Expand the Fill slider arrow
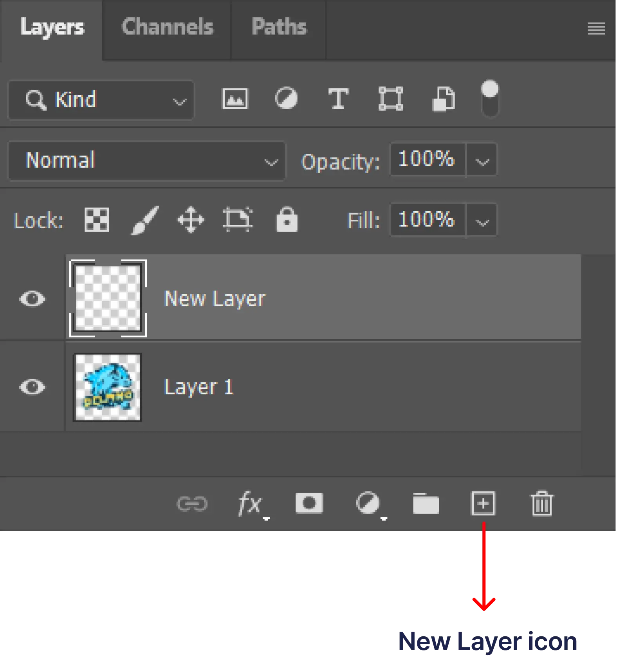 pos(482,221)
